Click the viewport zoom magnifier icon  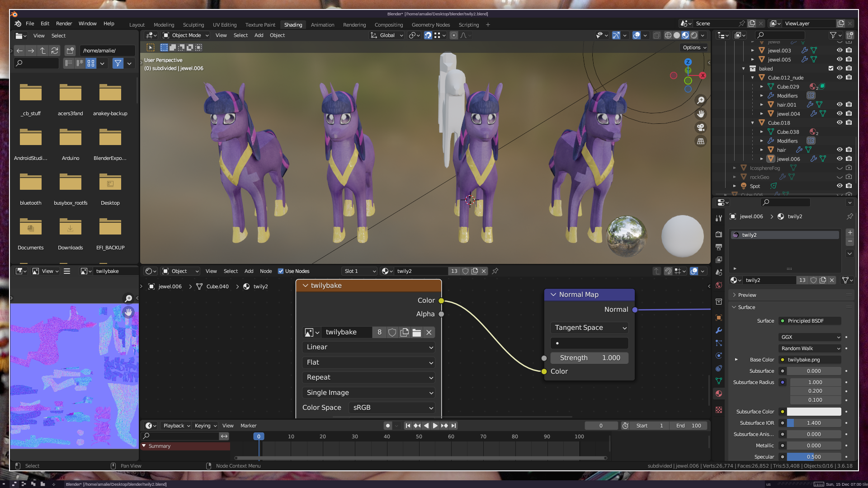701,100
